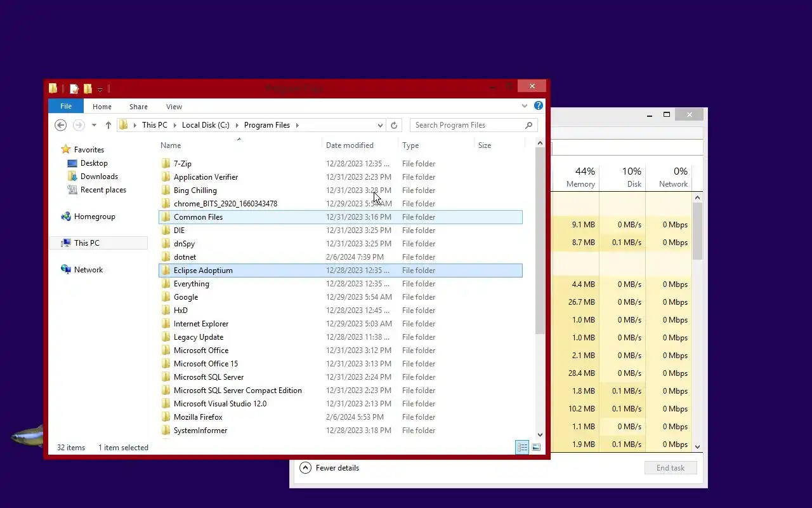The height and width of the screenshot is (508, 812).
Task: Go back using the Back arrow
Action: [x=61, y=125]
